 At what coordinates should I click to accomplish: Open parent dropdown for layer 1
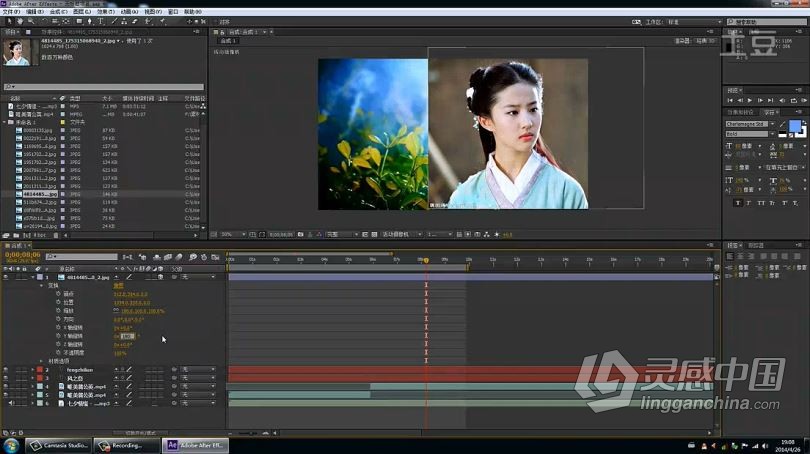pyautogui.click(x=198, y=277)
